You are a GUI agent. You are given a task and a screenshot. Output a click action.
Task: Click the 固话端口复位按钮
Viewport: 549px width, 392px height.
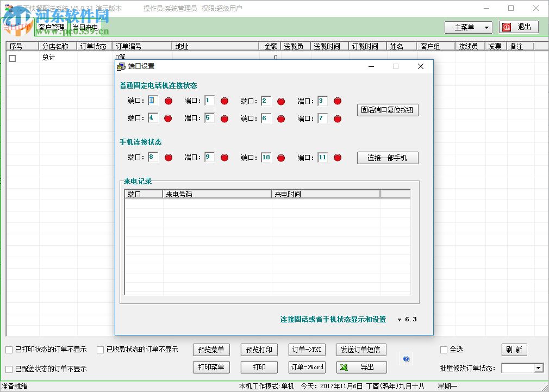pos(388,110)
